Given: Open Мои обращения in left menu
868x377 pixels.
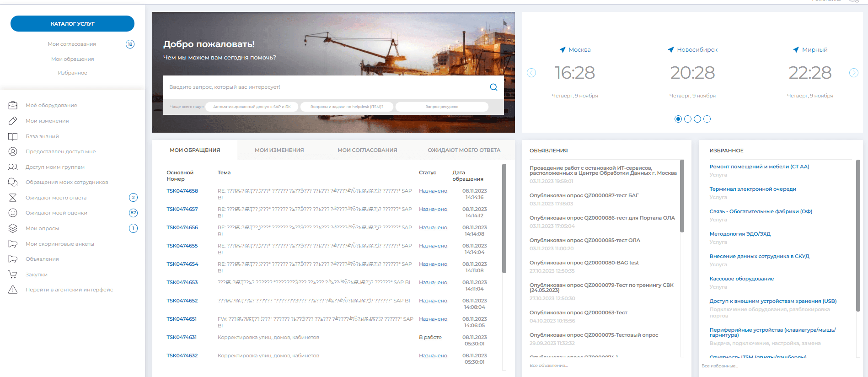Looking at the screenshot, I should [x=72, y=59].
